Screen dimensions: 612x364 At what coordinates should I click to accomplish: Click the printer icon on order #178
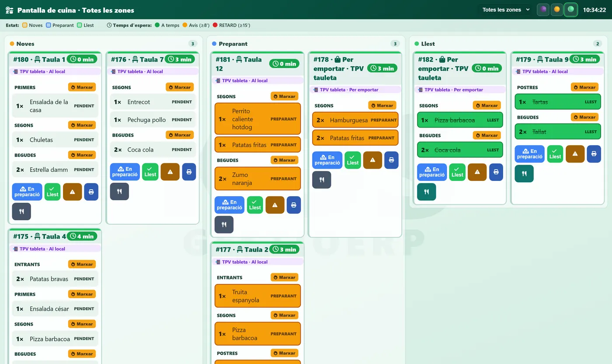(x=391, y=160)
